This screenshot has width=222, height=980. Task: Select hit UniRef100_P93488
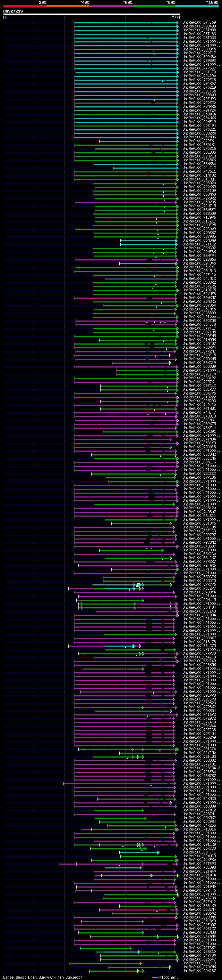click(199, 26)
